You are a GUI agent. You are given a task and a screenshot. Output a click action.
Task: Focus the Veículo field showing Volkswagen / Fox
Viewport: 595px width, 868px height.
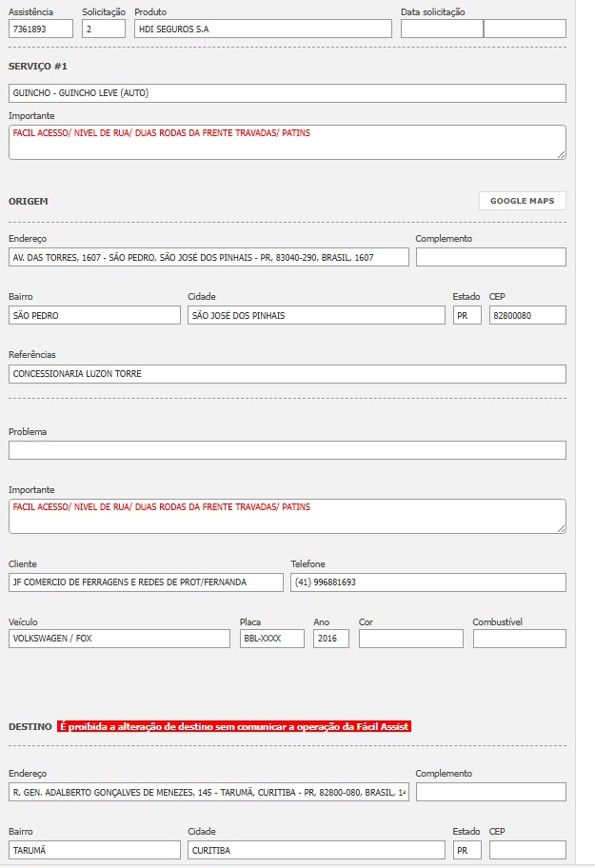pos(119,639)
